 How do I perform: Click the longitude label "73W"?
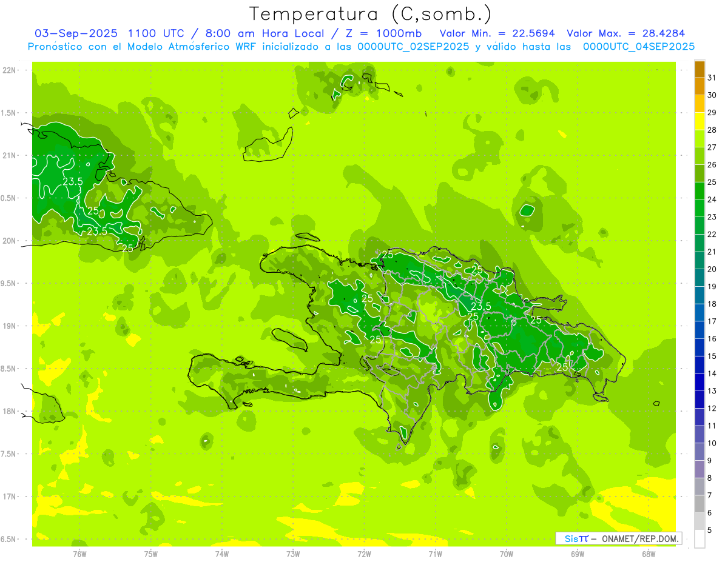pos(293,554)
